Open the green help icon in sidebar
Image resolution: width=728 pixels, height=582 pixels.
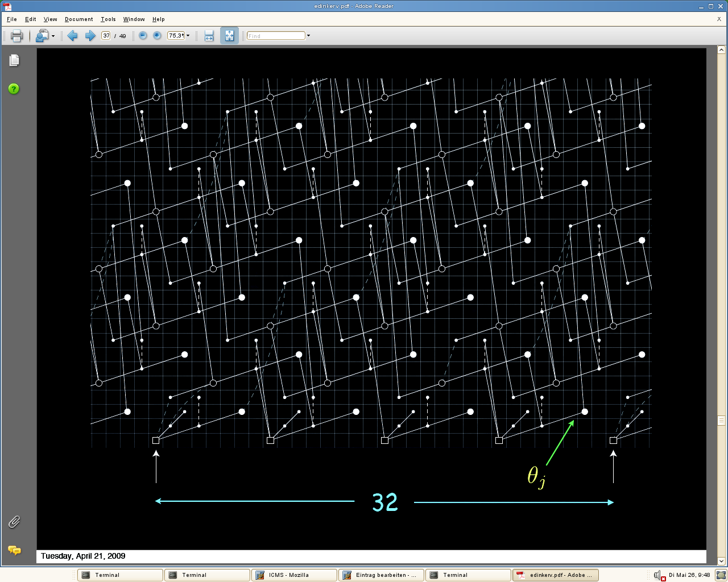point(14,89)
